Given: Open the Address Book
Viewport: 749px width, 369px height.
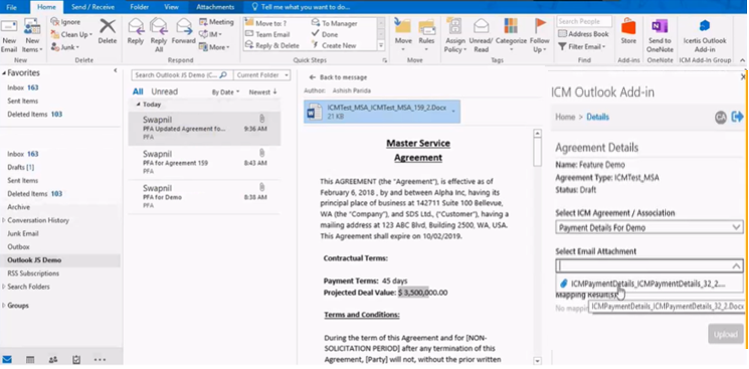Looking at the screenshot, I should point(584,34).
